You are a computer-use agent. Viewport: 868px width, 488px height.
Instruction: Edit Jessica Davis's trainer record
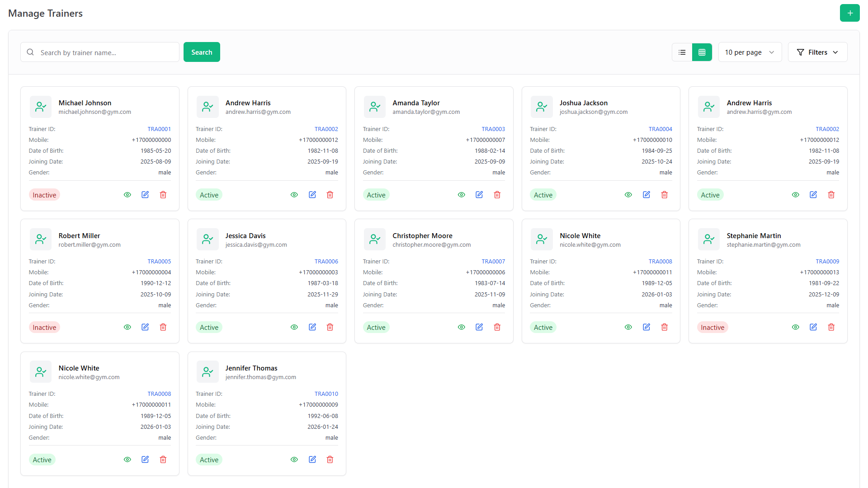coord(312,327)
